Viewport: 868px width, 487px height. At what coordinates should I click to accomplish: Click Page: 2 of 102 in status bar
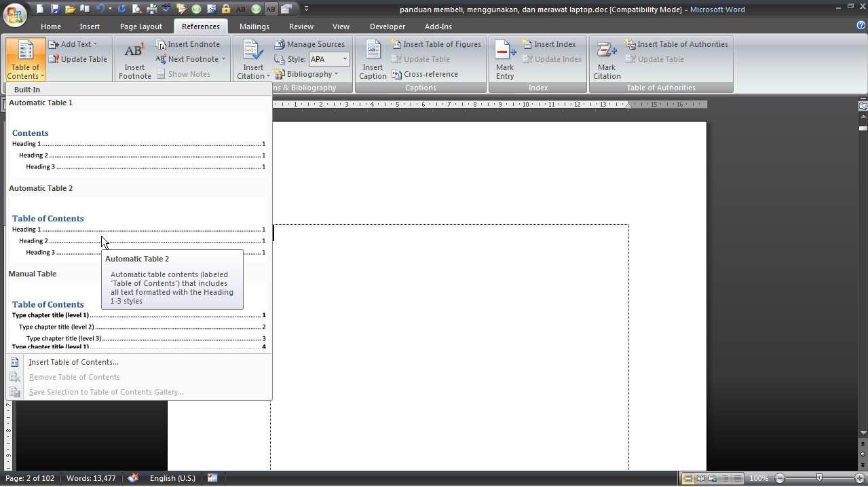point(30,478)
